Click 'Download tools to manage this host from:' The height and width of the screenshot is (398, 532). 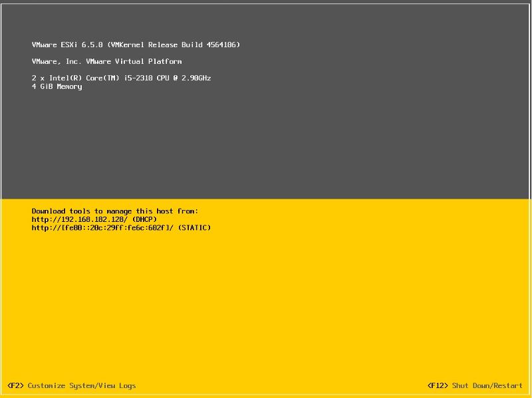115,211
